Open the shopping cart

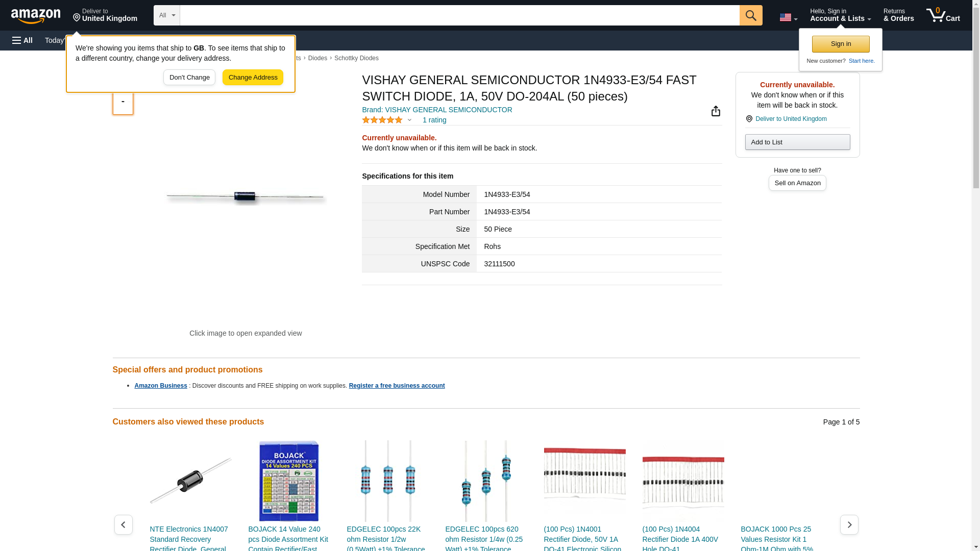pos(943,15)
